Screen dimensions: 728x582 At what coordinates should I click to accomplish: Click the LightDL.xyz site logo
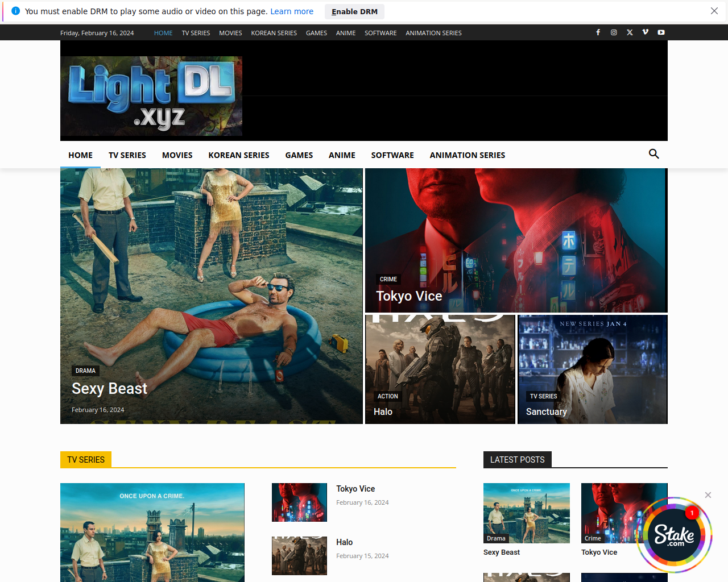tap(151, 96)
